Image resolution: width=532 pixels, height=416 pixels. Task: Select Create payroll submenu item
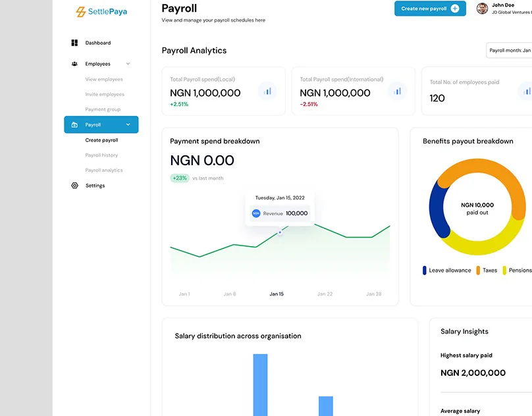pyautogui.click(x=101, y=140)
